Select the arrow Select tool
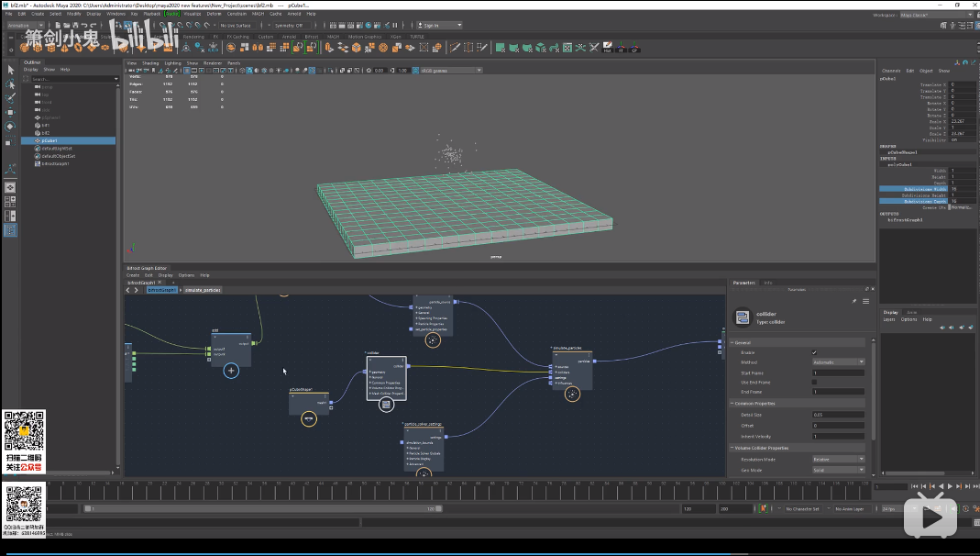 coord(10,70)
